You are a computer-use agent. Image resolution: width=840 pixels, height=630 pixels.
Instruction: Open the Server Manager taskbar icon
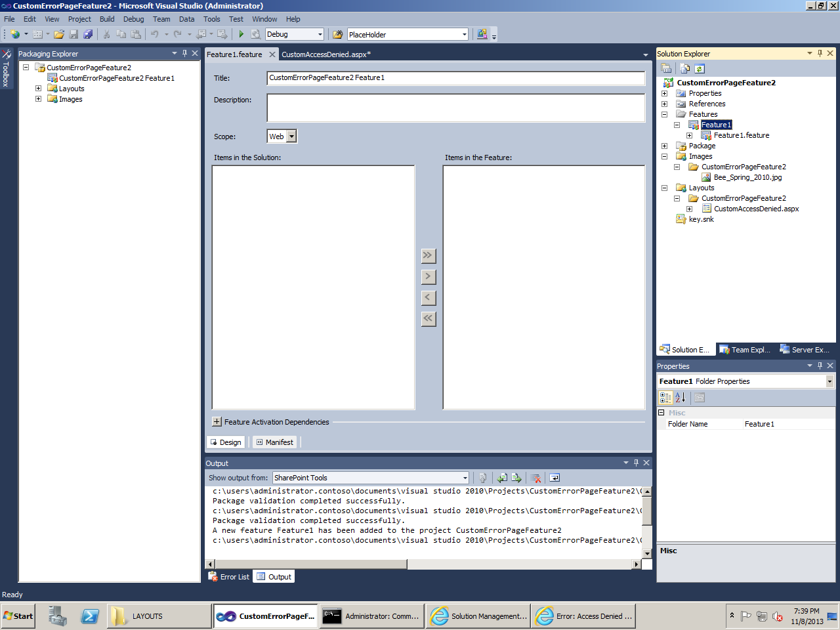pyautogui.click(x=58, y=616)
